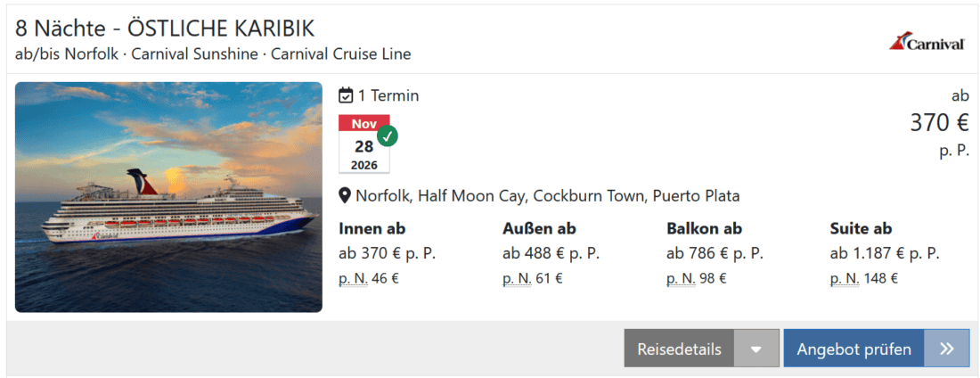Screen dimensions: 980x378
Task: Open the Reisedetails dropdown arrow
Action: tap(756, 349)
